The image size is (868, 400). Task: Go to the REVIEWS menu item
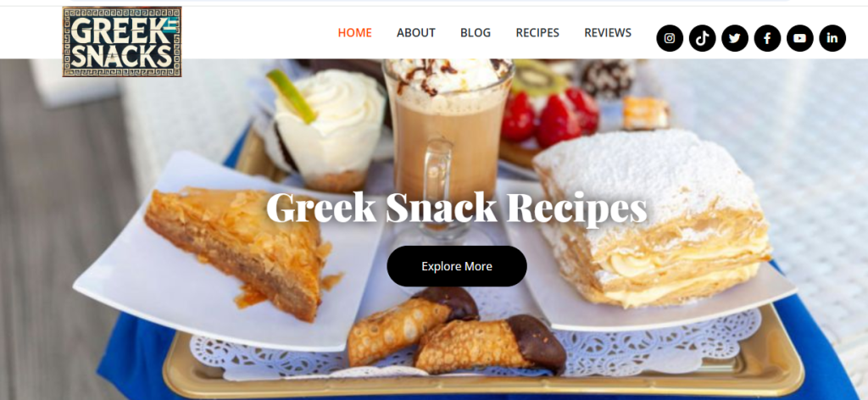pyautogui.click(x=608, y=33)
